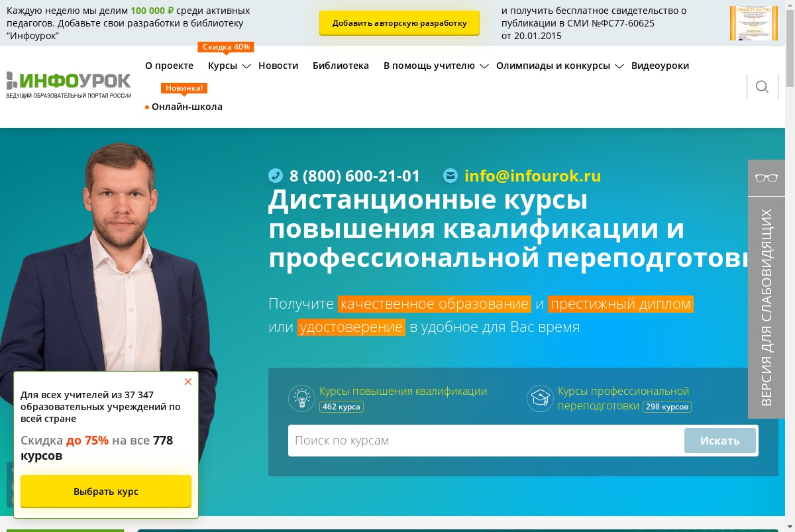This screenshot has height=532, width=795.
Task: Open Курсы профессиональной переподготовки link
Action: [623, 398]
